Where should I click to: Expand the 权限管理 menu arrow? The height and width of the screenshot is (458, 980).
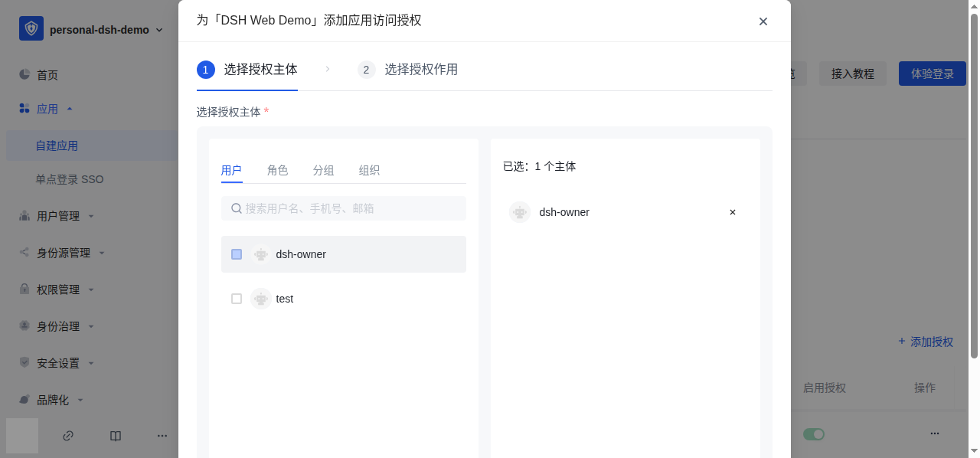click(91, 290)
